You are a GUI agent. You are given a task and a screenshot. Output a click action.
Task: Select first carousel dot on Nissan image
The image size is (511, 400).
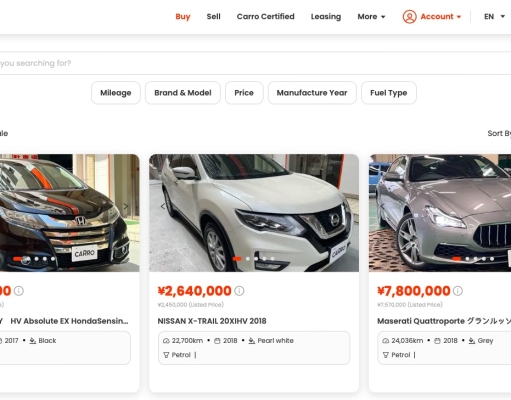coord(237,259)
